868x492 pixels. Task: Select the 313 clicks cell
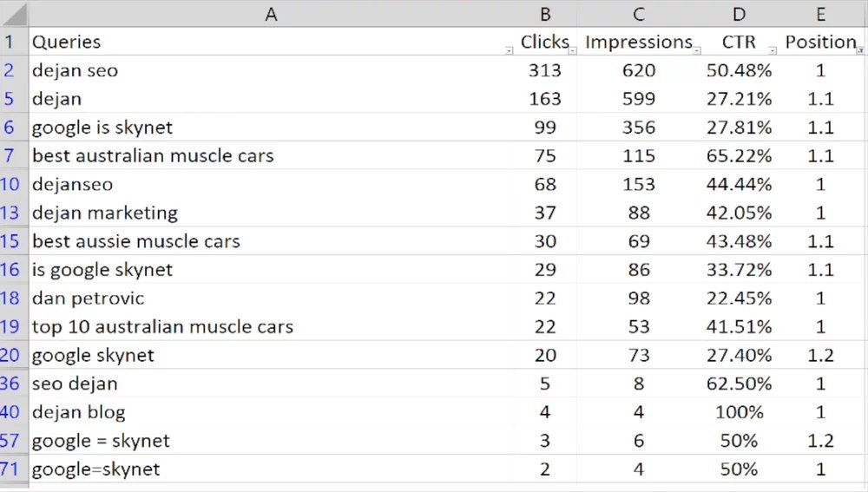pos(545,70)
